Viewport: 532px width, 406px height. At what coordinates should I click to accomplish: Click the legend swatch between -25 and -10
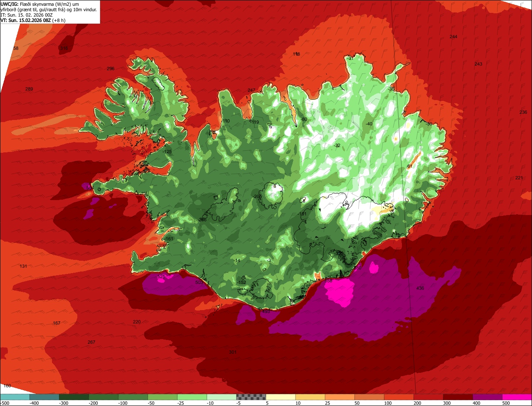[192, 397]
